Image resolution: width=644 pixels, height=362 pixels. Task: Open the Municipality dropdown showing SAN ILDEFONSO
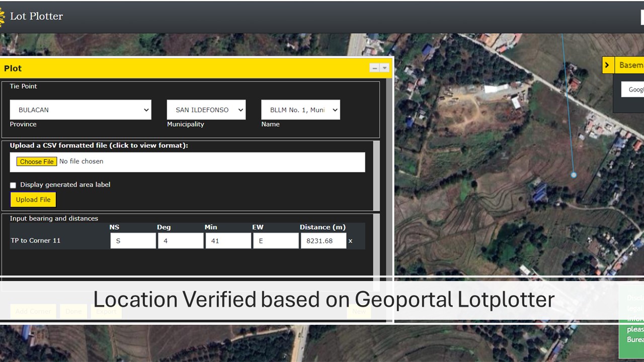[x=206, y=110]
